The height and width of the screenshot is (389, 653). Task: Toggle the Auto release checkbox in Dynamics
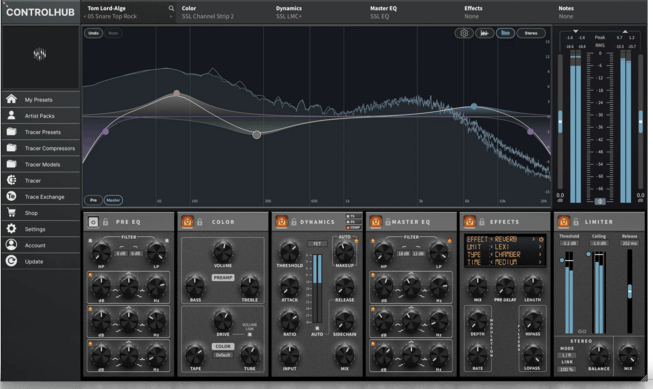[317, 328]
